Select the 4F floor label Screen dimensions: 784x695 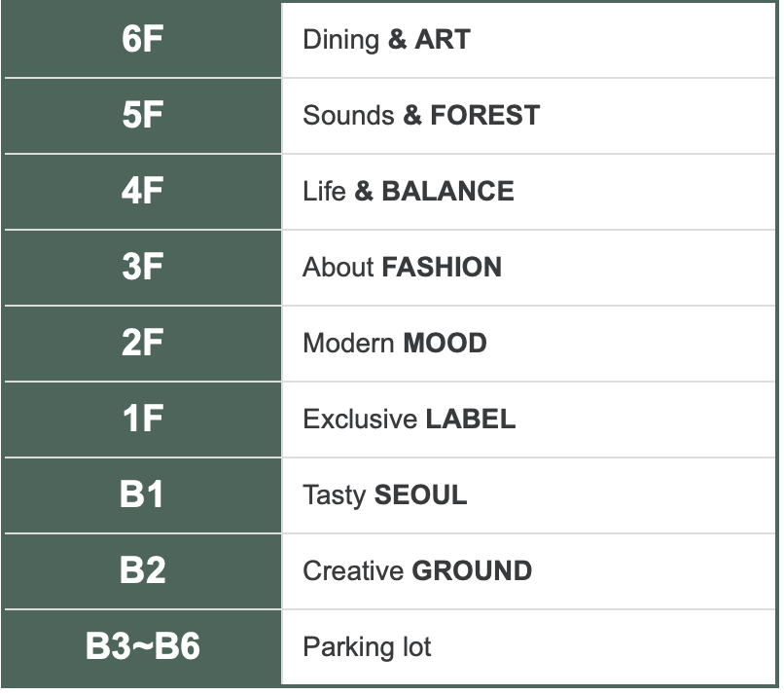tap(142, 192)
